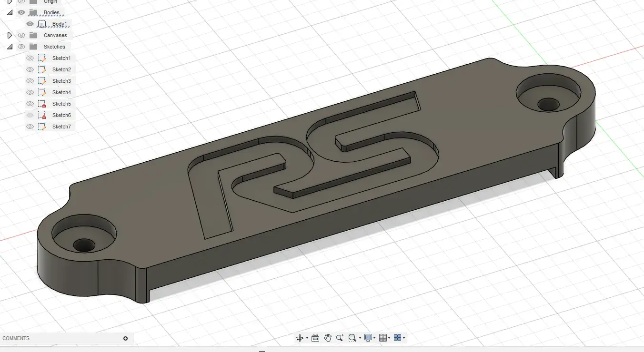This screenshot has width=644, height=352.
Task: Select the Pan hand tool
Action: pyautogui.click(x=328, y=338)
